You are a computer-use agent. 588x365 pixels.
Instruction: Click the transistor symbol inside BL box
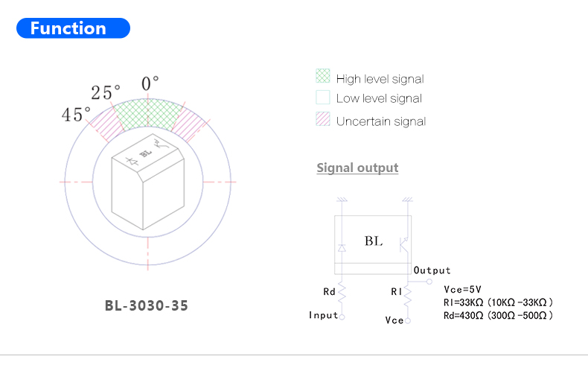403,244
